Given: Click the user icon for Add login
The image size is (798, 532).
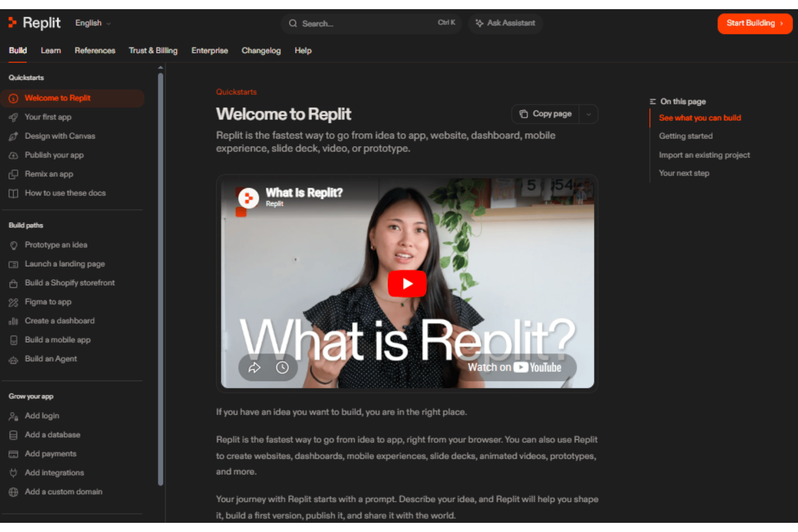Looking at the screenshot, I should [x=13, y=416].
